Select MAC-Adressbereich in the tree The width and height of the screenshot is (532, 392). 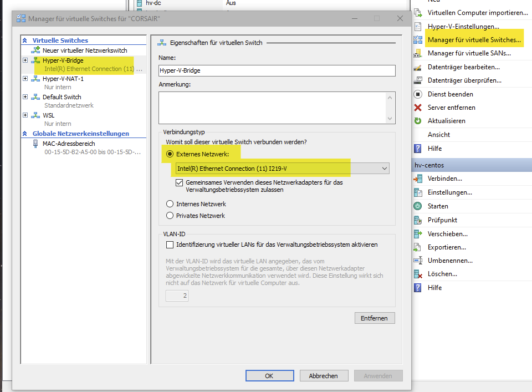pos(69,144)
